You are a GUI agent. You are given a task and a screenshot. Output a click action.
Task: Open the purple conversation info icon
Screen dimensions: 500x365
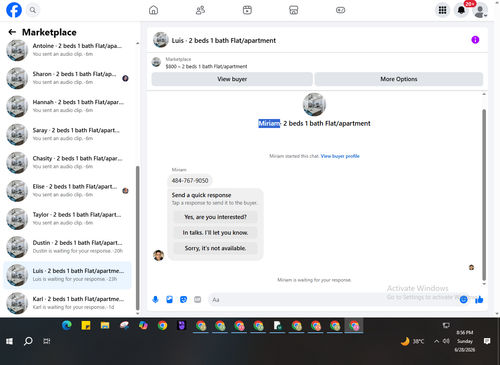pyautogui.click(x=475, y=40)
